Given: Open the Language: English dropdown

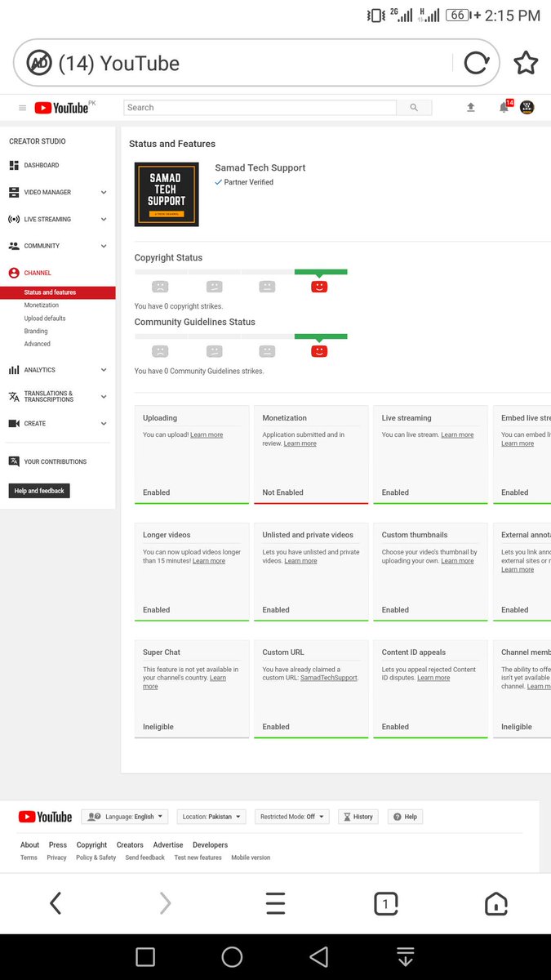Looking at the screenshot, I should click(125, 817).
